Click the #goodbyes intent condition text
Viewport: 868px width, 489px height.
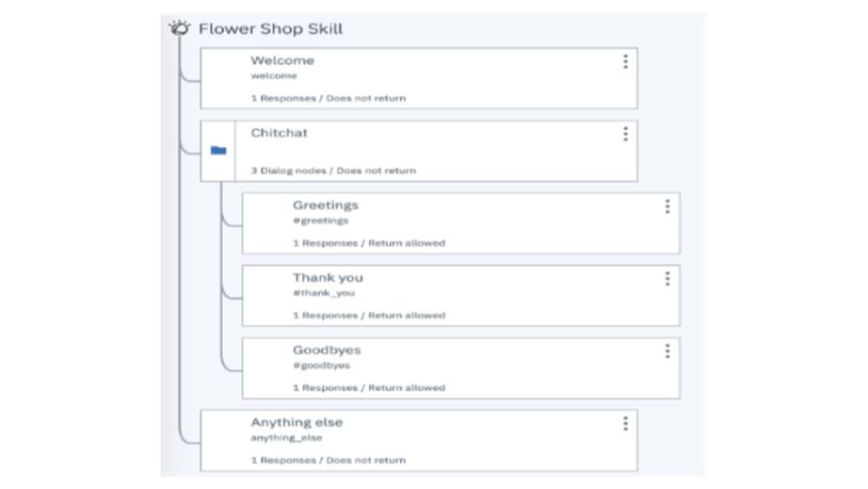(321, 366)
